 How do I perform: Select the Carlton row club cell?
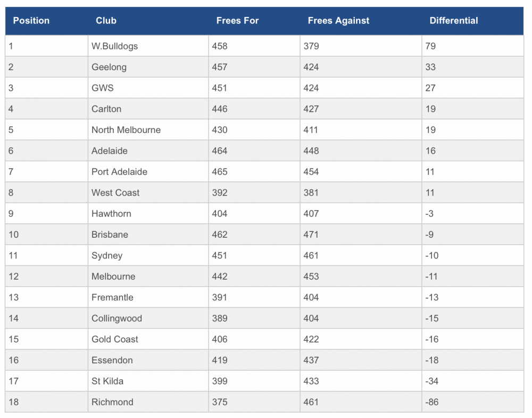148,109
